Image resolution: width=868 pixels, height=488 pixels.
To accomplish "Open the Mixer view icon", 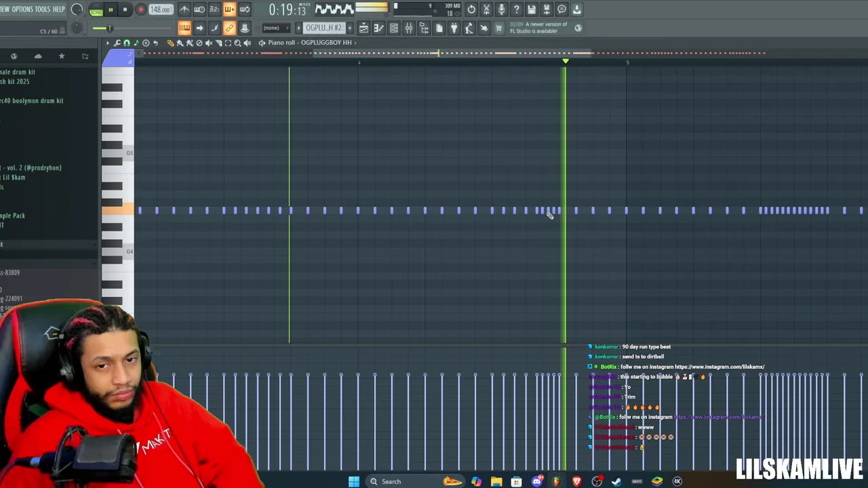I will pyautogui.click(x=409, y=28).
